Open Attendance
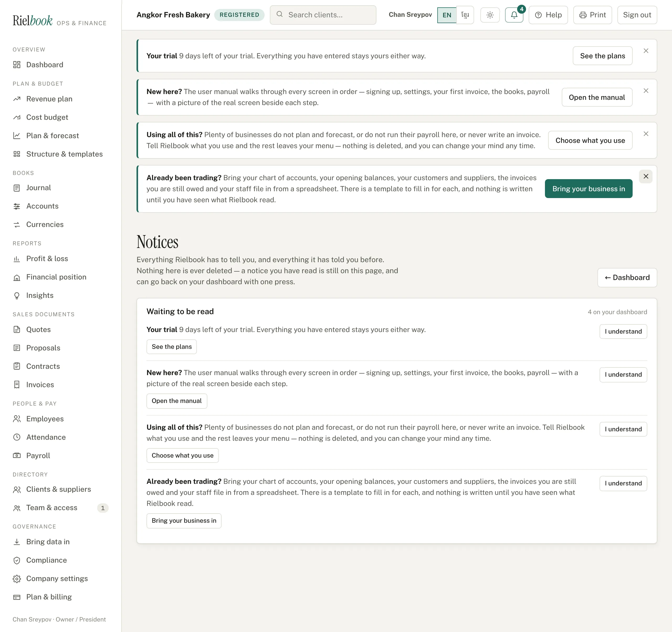Screen dimensions: 672x632 (x=61, y=437)
